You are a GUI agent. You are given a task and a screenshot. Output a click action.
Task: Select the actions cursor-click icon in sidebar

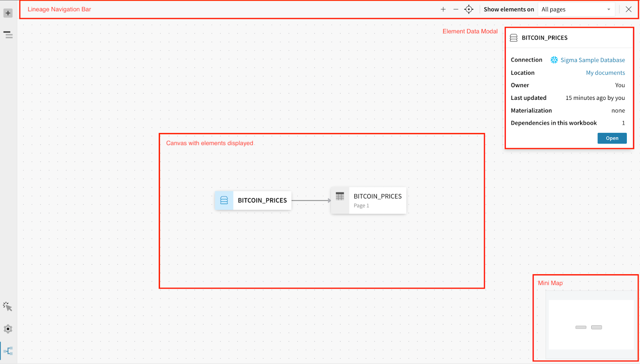tap(8, 307)
